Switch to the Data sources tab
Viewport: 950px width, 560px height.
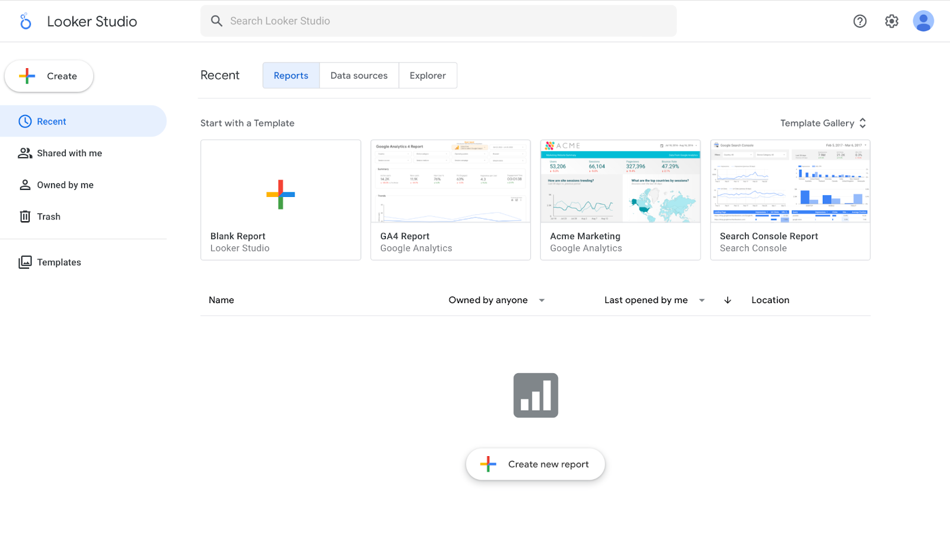coord(359,75)
